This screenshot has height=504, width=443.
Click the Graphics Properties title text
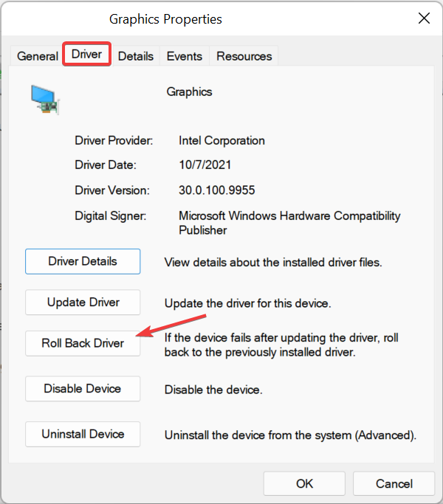[x=165, y=19]
